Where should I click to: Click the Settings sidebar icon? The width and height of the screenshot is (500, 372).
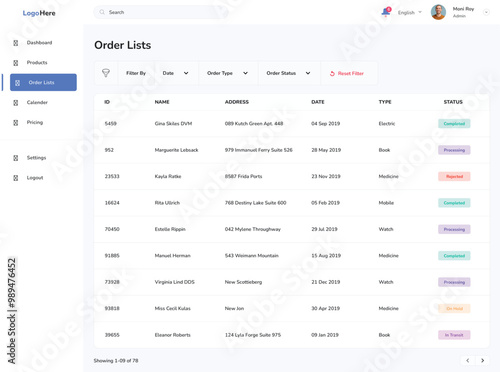[x=16, y=158]
